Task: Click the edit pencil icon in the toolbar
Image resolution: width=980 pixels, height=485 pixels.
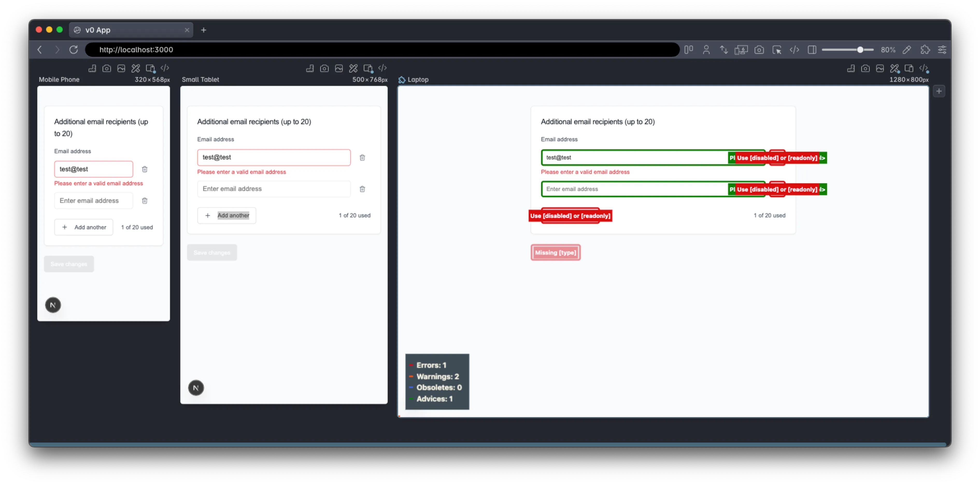Action: 907,50
